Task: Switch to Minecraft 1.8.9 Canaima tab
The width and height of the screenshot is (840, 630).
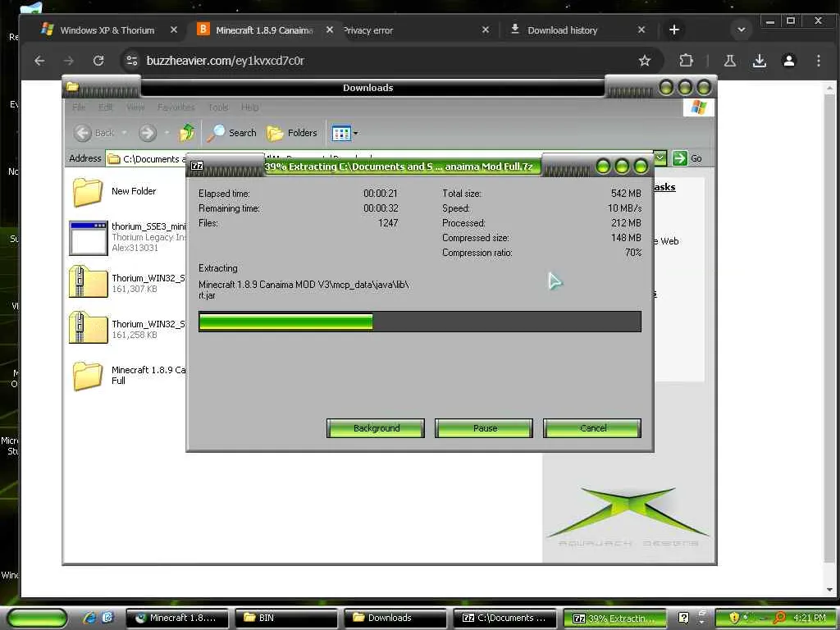Action: tap(264, 30)
